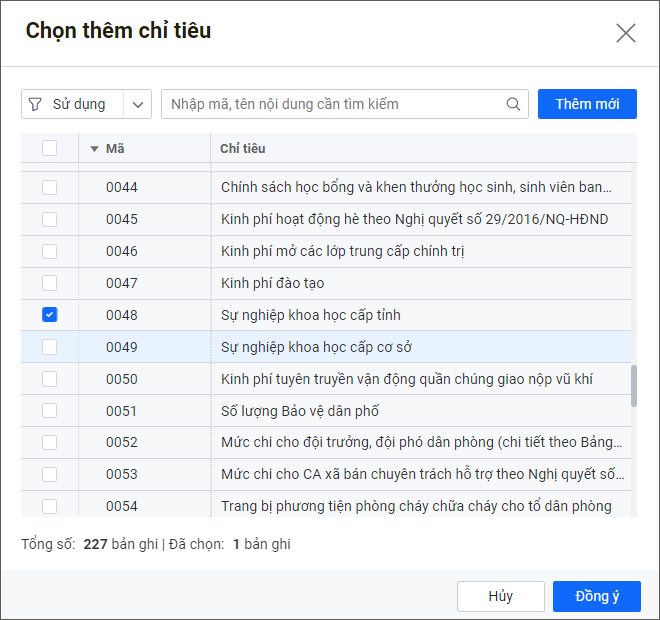Enable the checkbox for row 0052
Image resolution: width=660 pixels, height=620 pixels.
tap(50, 443)
